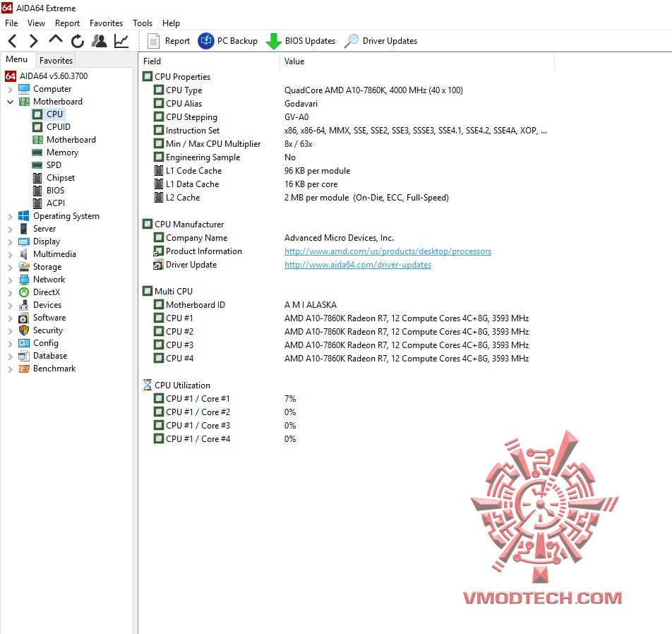Image resolution: width=672 pixels, height=634 pixels.
Task: Collapse the Motherboard tree node
Action: pos(11,102)
